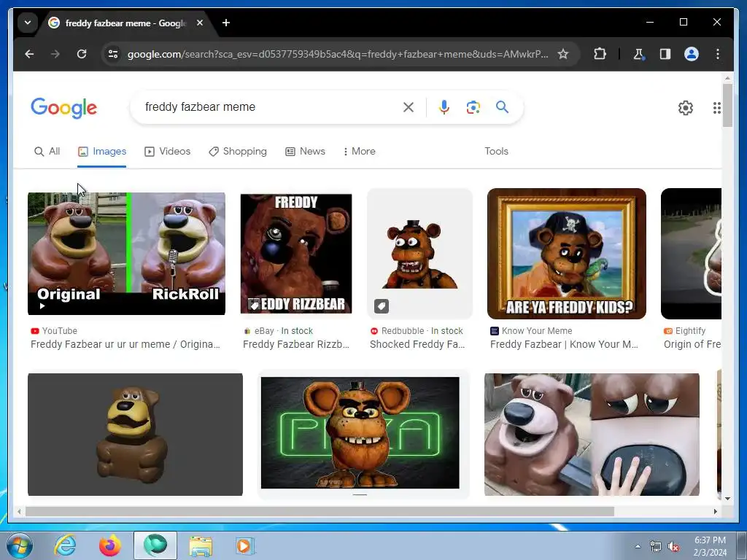The image size is (747, 560).
Task: Open media player from the taskbar
Action: [x=245, y=545]
